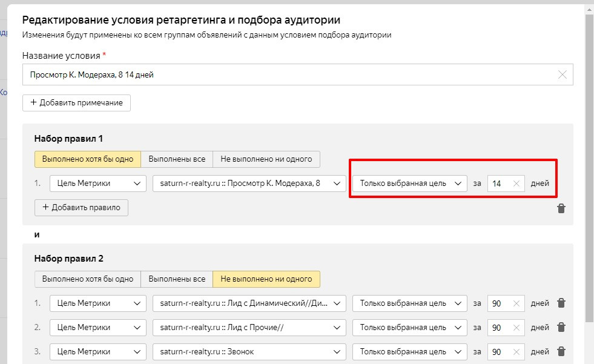
Task: Delete the Лид с Динамический rule
Action: tap(561, 303)
